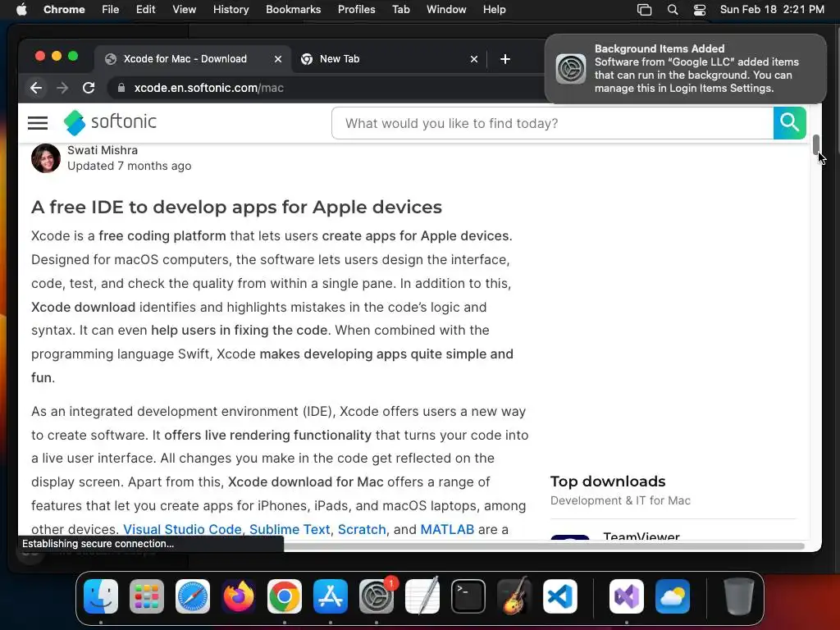
Task: Open the Chrome application menu
Action: [x=64, y=10]
